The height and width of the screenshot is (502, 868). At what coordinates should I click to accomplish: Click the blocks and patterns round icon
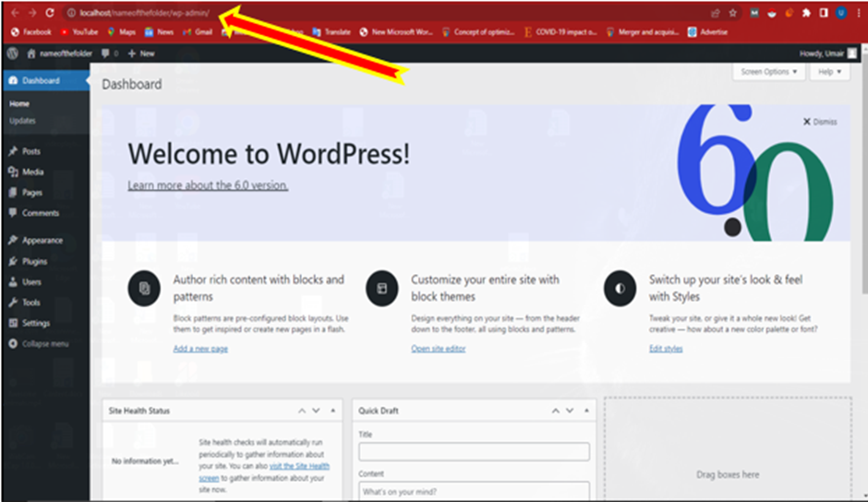click(144, 288)
